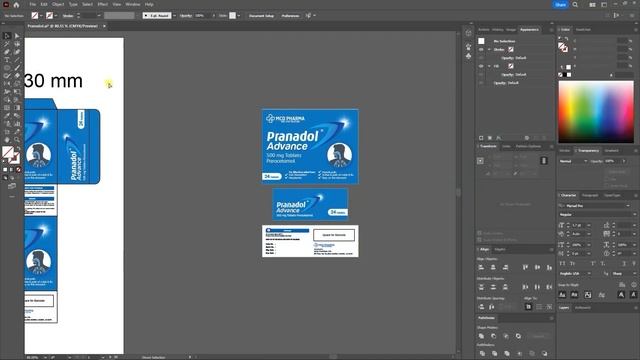Click Minus Back pathfinder icon
Image resolution: width=640 pixels, height=360 pixels.
point(544,353)
